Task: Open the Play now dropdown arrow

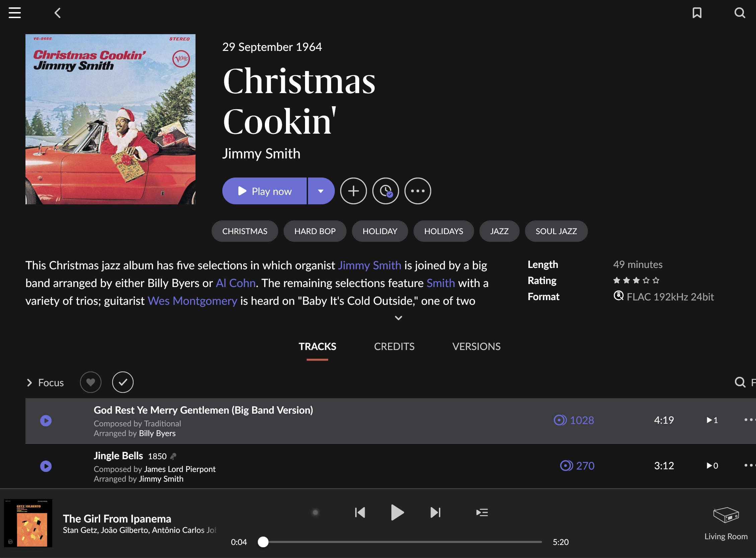Action: (321, 191)
